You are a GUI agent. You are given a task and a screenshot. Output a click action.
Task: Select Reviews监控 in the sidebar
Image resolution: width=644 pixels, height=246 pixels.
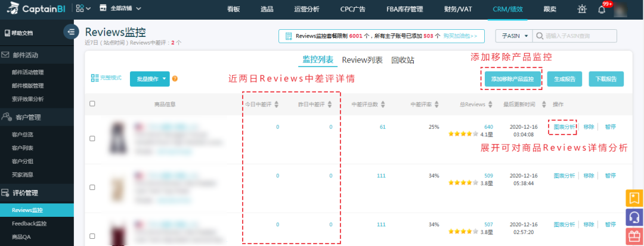pyautogui.click(x=37, y=210)
